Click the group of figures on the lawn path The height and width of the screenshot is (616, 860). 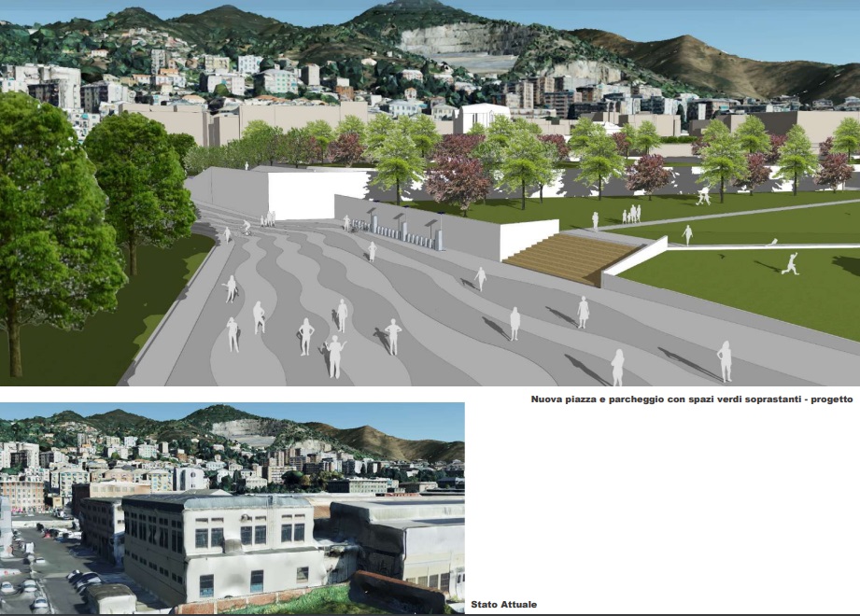coord(632,215)
